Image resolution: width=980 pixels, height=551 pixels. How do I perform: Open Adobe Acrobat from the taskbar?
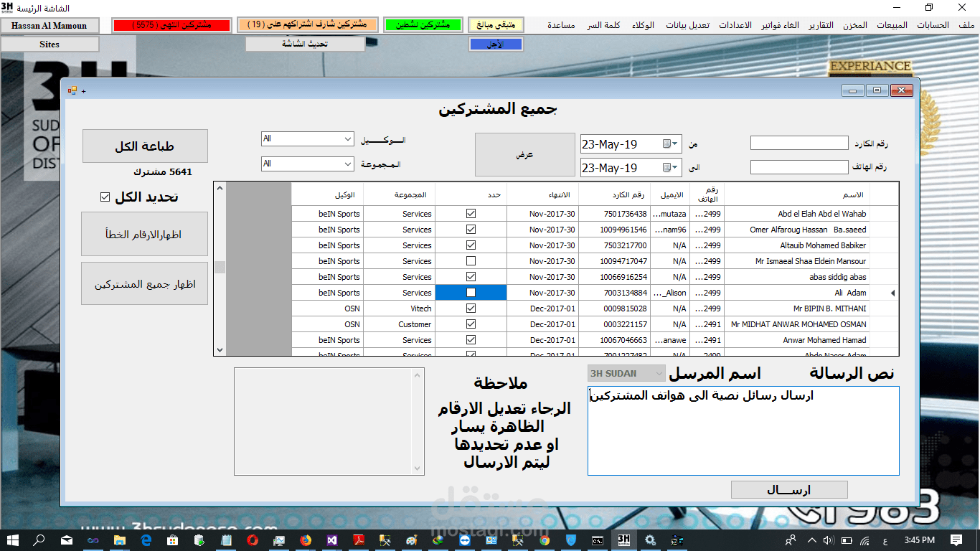[359, 541]
